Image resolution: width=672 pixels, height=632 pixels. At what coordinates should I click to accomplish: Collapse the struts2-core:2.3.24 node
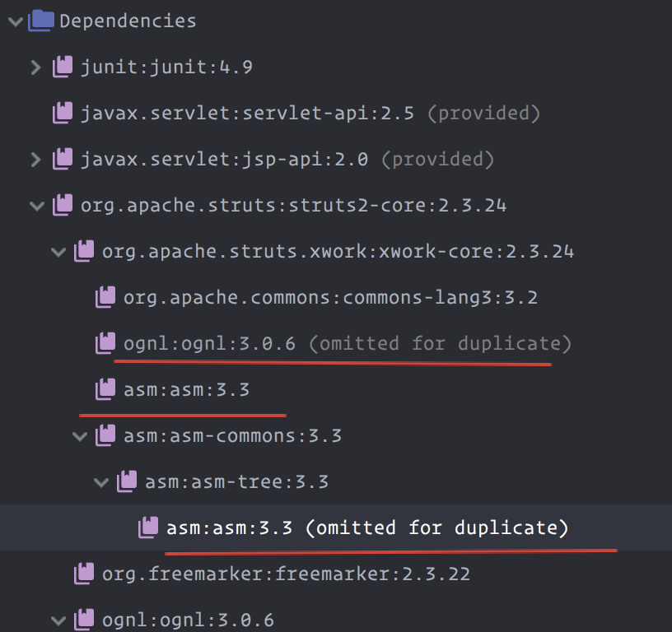[x=37, y=206]
